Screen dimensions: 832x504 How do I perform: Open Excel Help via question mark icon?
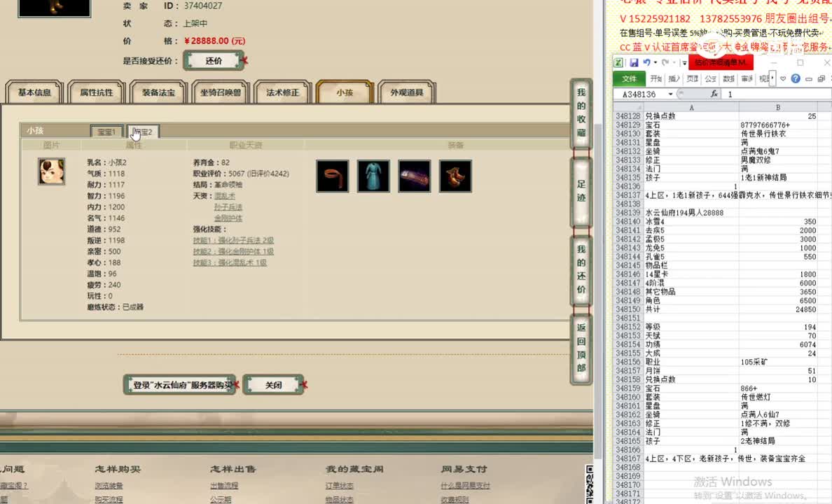click(x=796, y=78)
